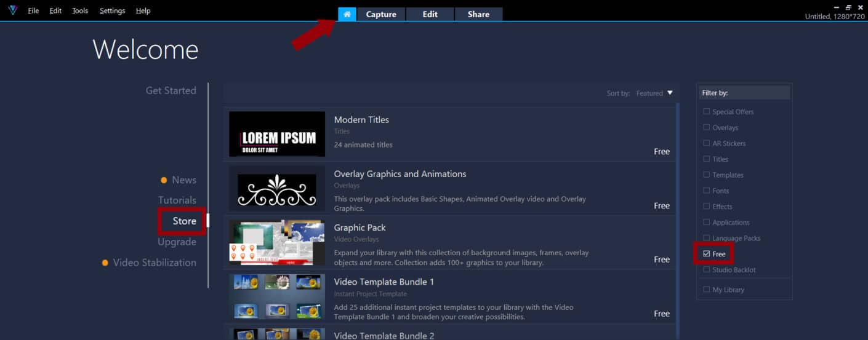Open the File menu
This screenshot has height=340, width=868.
[x=33, y=11]
